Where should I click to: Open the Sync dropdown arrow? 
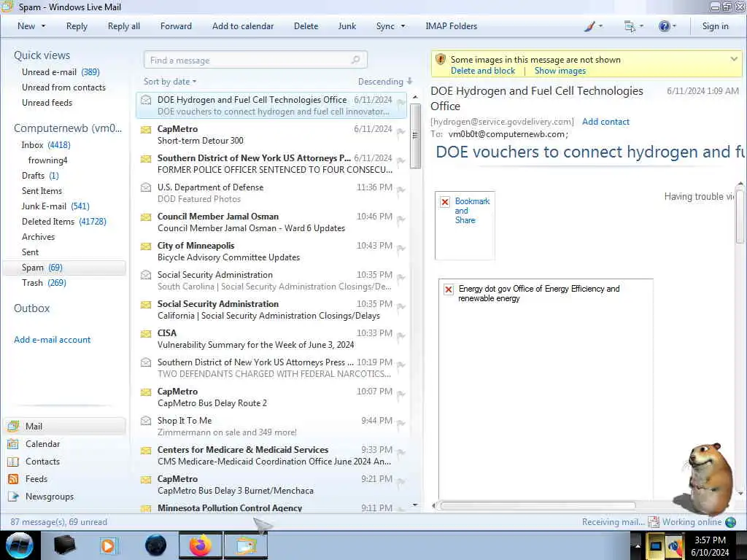(403, 26)
